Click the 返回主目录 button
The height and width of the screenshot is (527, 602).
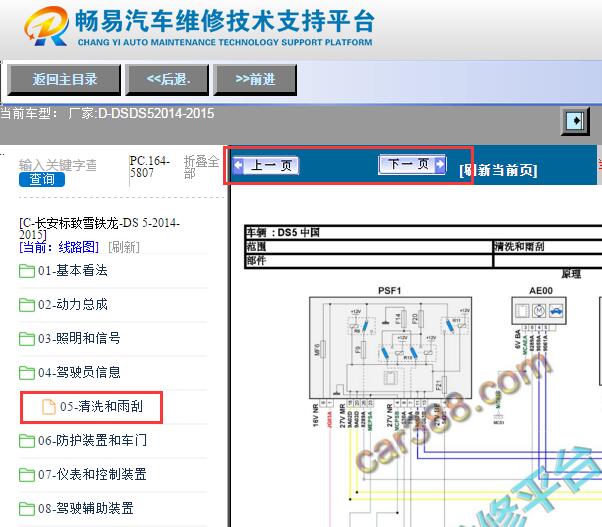[x=64, y=80]
